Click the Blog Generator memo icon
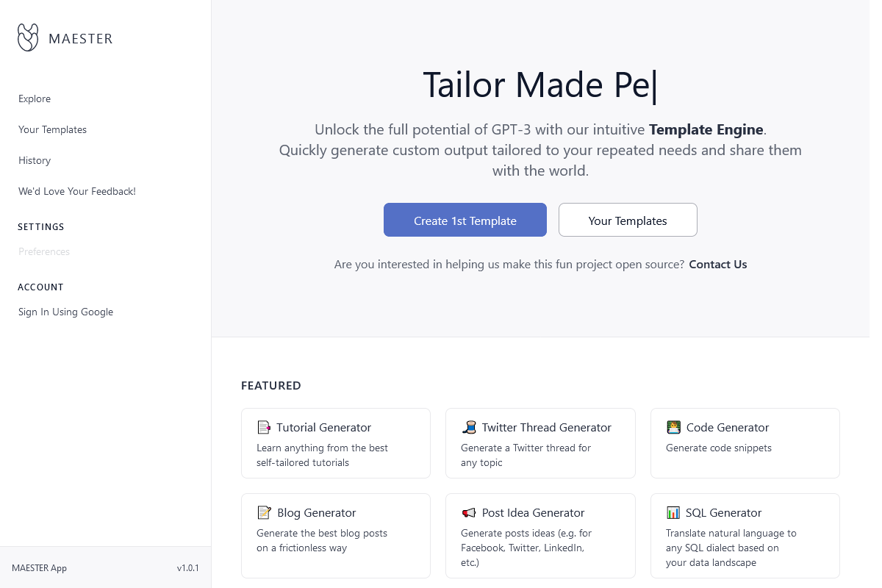The image size is (882, 588). click(264, 513)
